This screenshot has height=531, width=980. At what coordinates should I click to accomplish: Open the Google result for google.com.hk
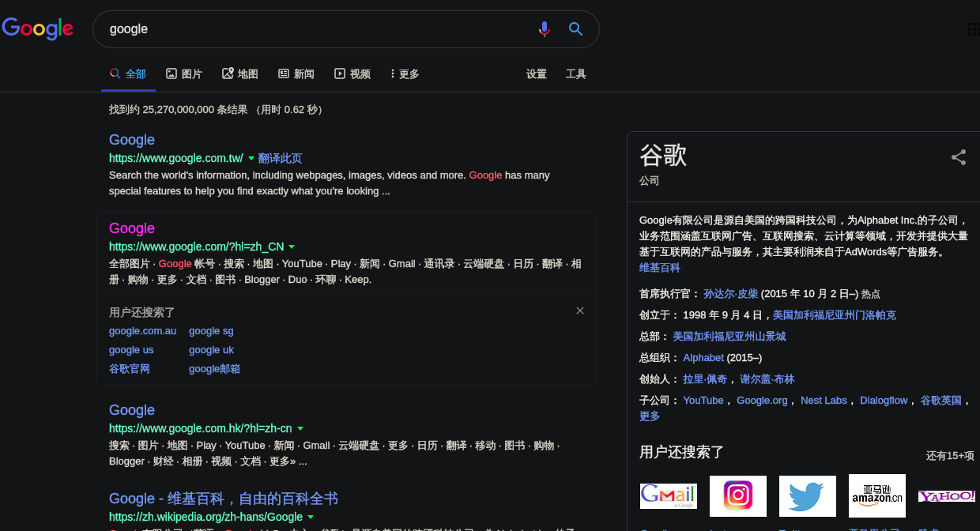point(132,410)
